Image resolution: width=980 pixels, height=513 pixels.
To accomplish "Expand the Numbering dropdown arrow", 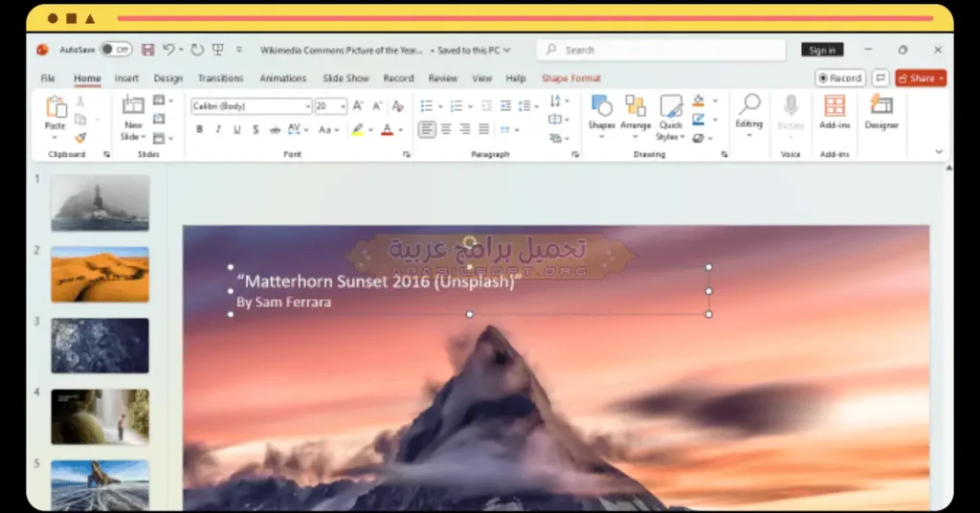I will pos(470,107).
